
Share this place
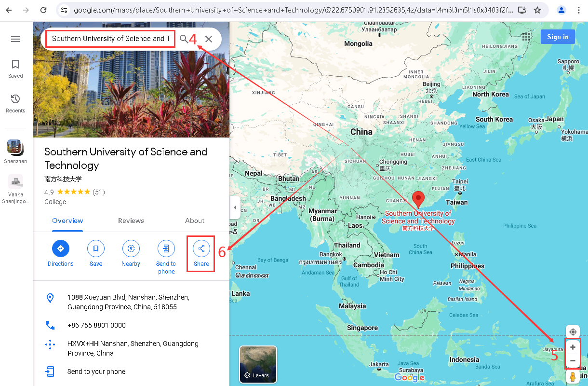tap(201, 254)
